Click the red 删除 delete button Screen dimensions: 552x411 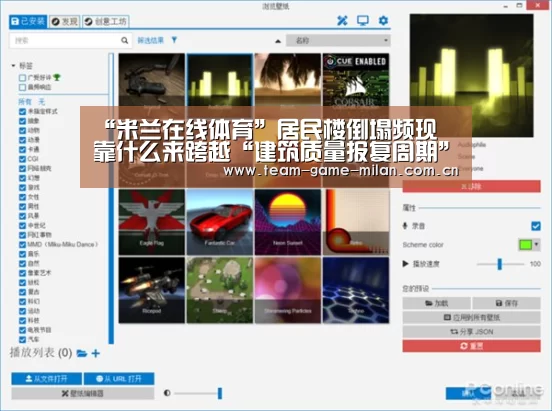coord(471,186)
